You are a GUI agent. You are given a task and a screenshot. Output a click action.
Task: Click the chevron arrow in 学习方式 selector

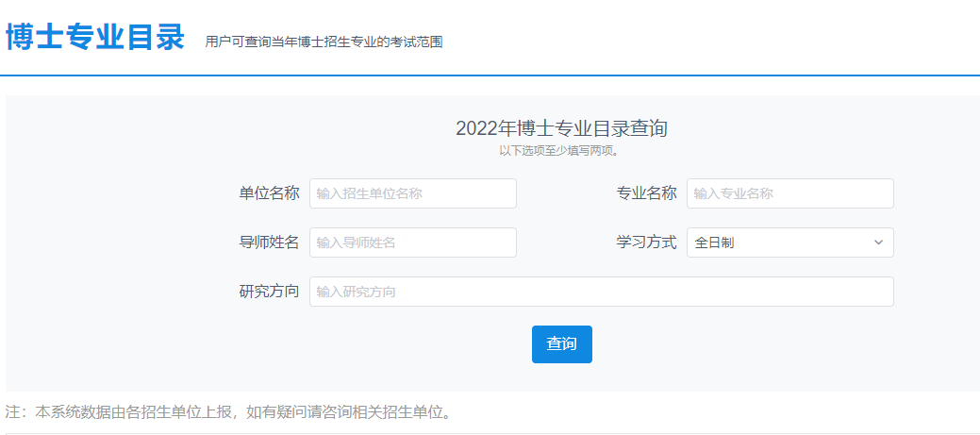pos(878,243)
